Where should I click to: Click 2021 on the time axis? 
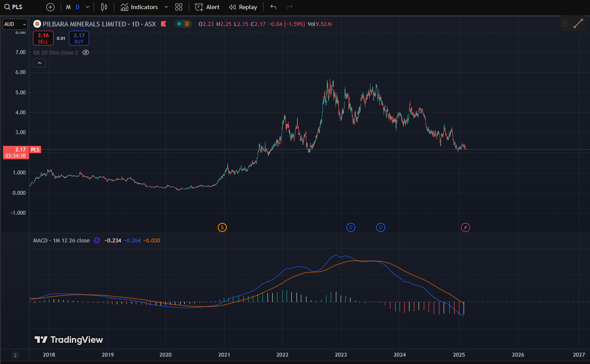224,355
